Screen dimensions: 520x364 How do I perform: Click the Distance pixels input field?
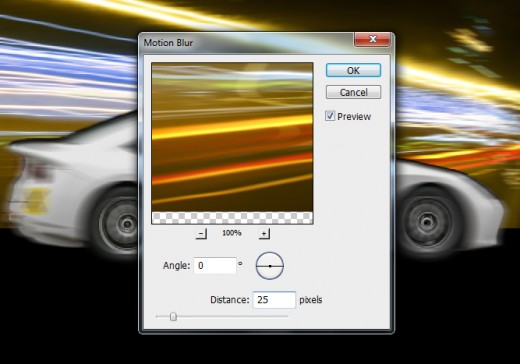point(274,300)
